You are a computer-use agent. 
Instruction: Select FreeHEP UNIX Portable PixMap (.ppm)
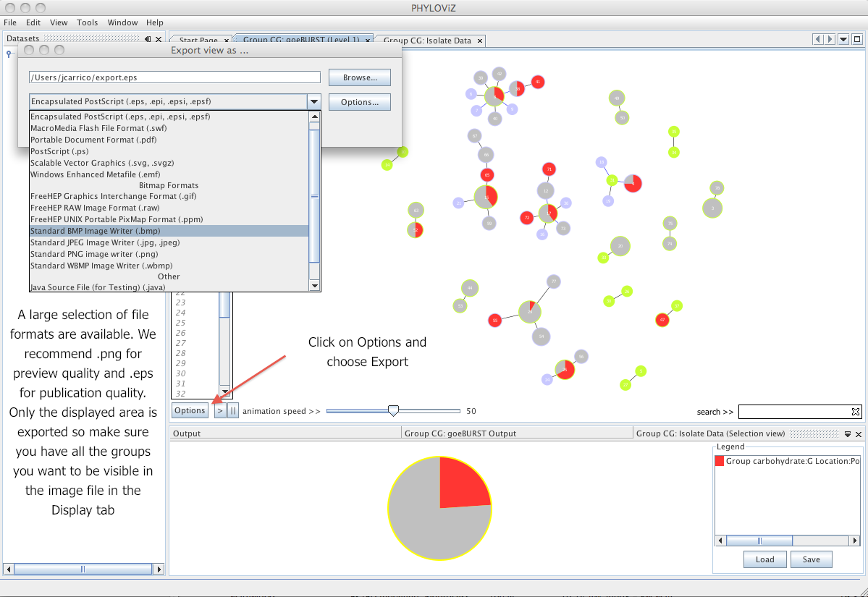pos(169,220)
